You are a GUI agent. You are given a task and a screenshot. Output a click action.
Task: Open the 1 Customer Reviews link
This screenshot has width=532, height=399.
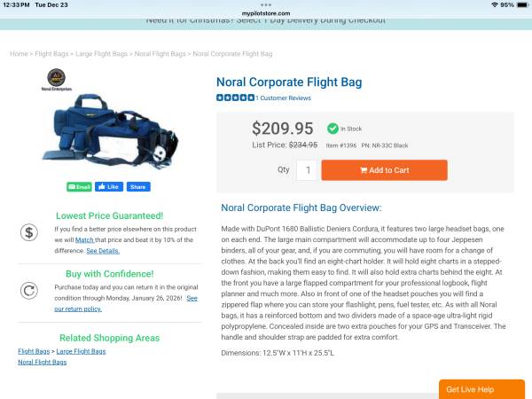284,98
